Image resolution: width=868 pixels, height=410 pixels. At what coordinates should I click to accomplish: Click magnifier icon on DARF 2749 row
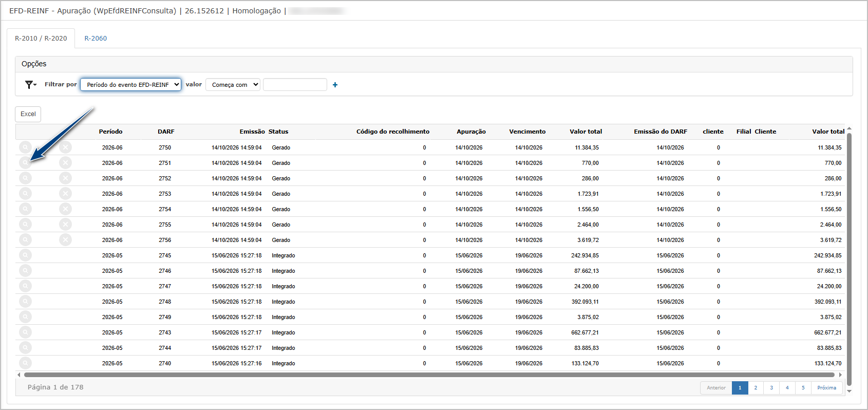point(25,317)
